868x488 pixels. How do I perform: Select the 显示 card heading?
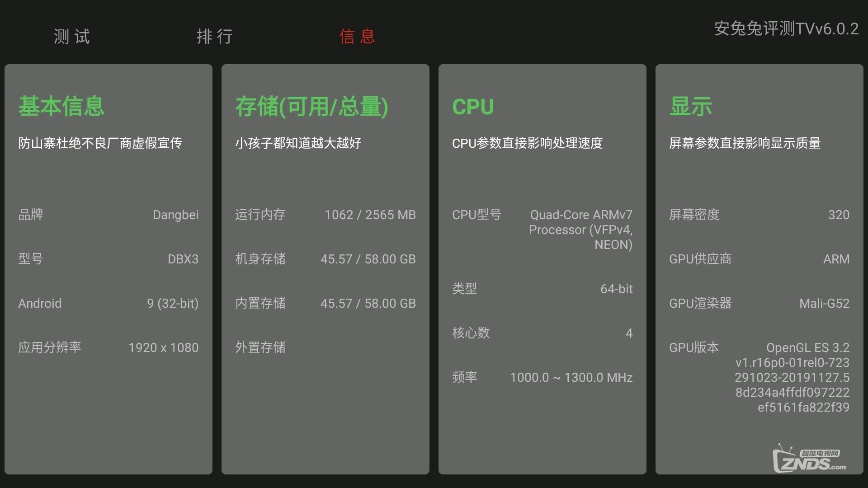pyautogui.click(x=691, y=106)
